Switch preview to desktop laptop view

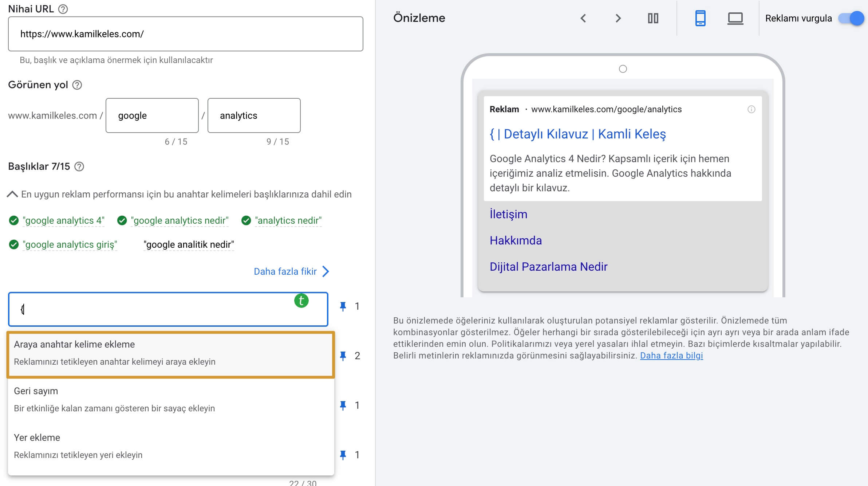click(735, 18)
